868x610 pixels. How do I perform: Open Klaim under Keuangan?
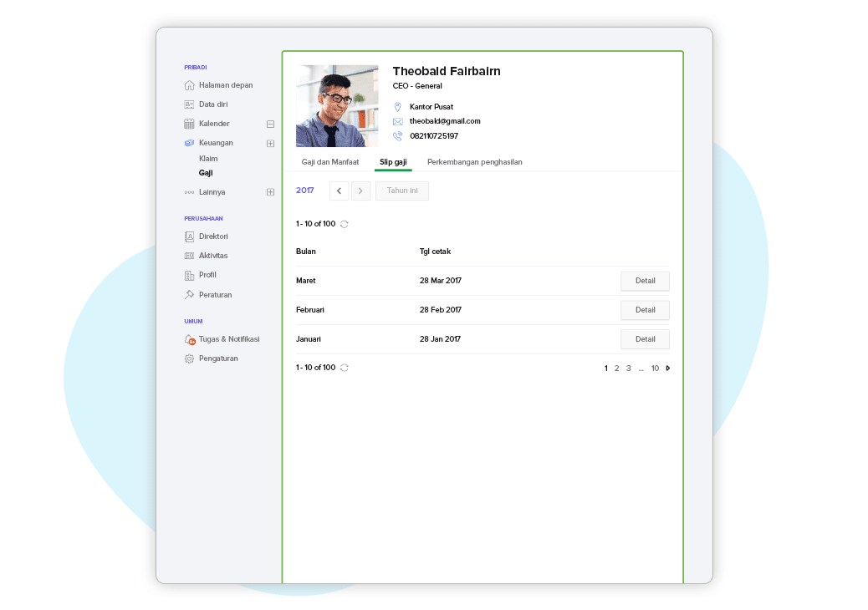click(x=208, y=159)
